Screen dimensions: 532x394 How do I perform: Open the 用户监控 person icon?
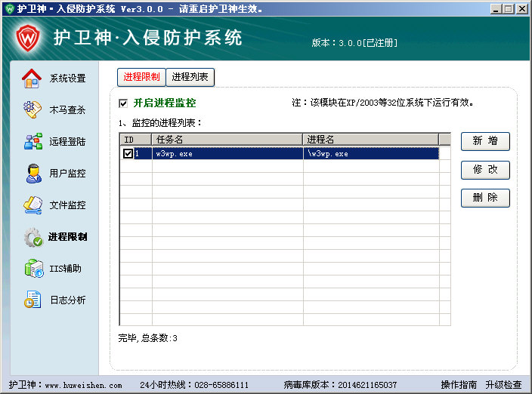[x=33, y=173]
